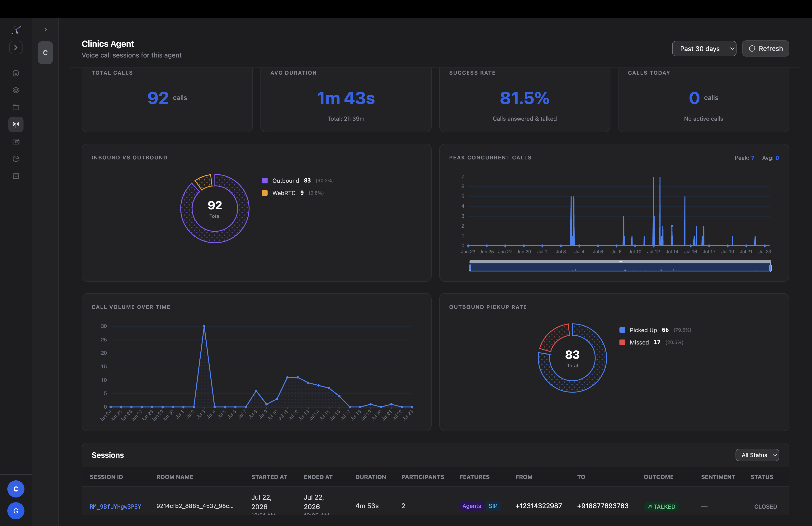This screenshot has width=812, height=526.
Task: Click the X logo at top of sidebar
Action: point(16,30)
